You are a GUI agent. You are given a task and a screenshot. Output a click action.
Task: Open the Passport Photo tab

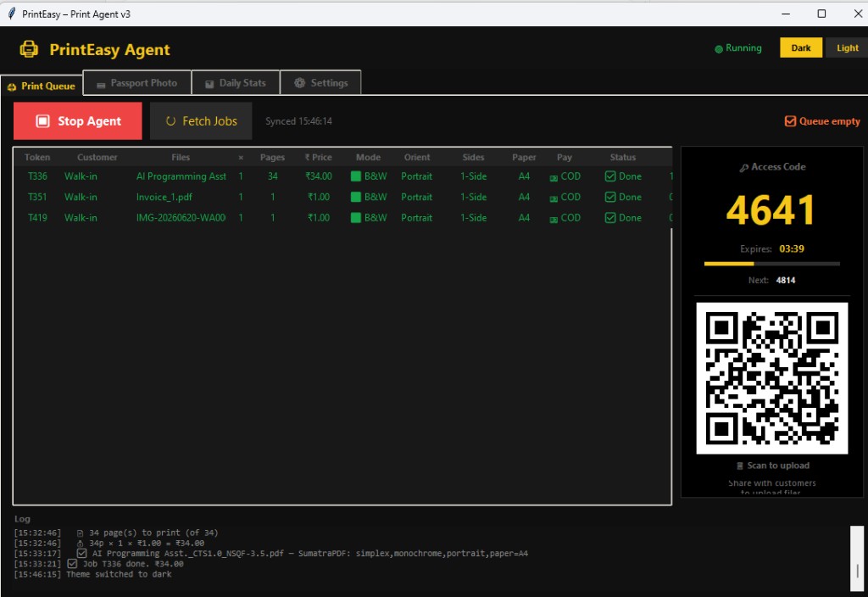[x=137, y=82]
